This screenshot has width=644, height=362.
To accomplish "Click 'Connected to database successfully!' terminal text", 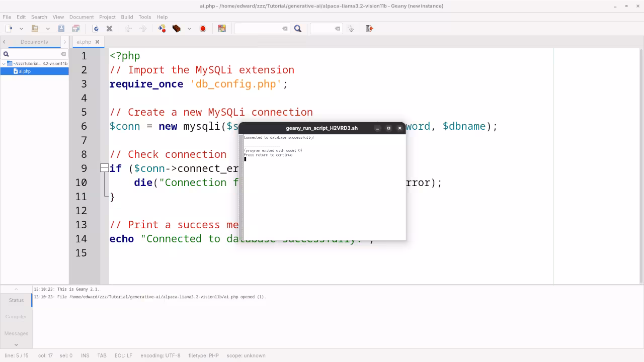I will 279,137.
